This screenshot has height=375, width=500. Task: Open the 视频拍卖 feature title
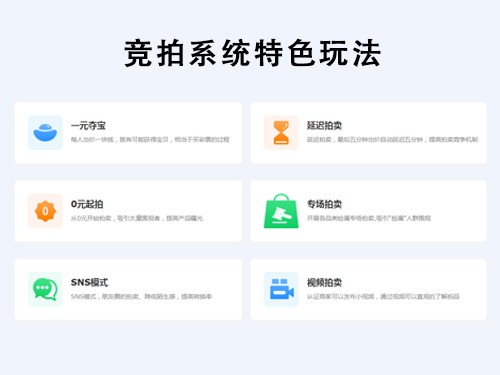pos(324,282)
